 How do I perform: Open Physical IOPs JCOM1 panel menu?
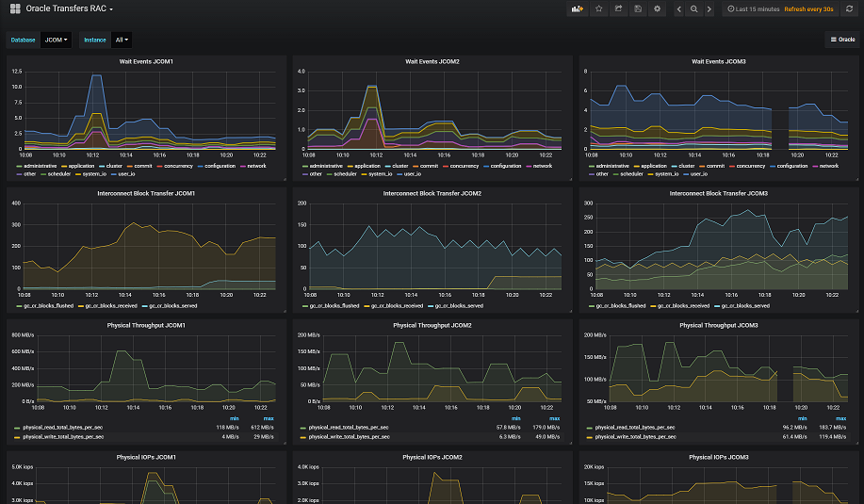(x=146, y=457)
